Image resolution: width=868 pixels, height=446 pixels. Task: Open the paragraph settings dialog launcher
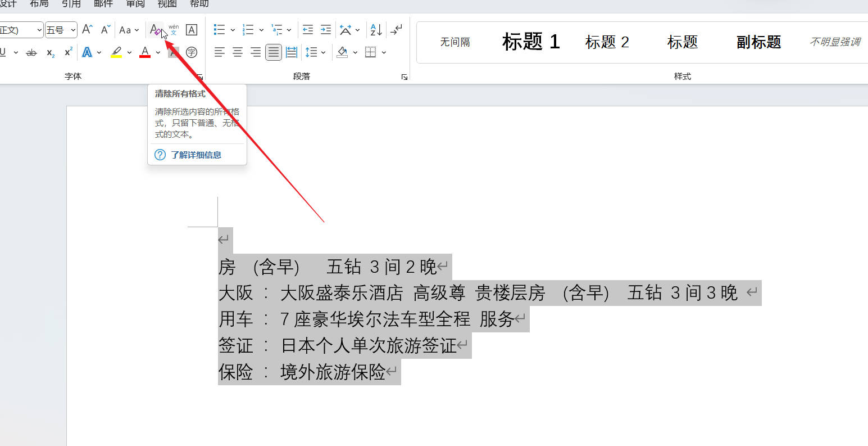click(404, 77)
